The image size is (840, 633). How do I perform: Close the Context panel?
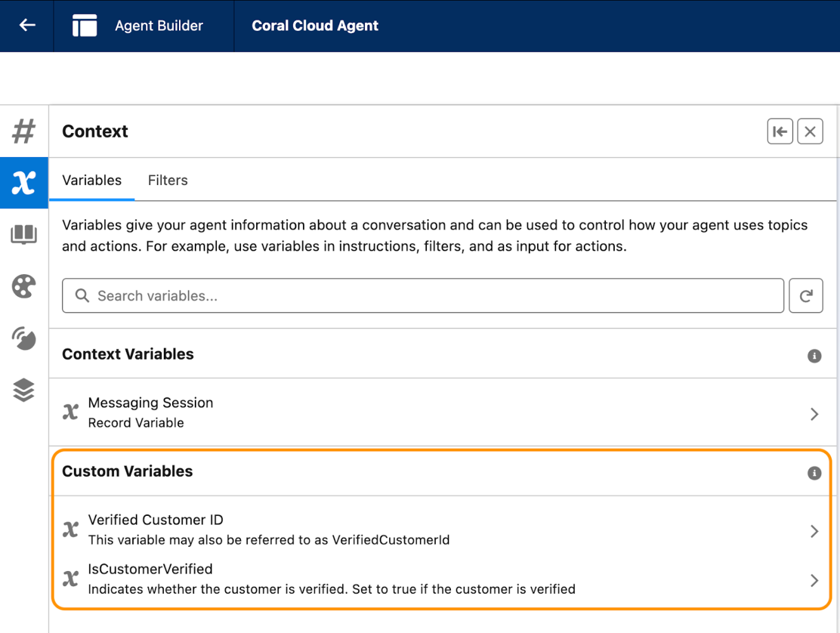pyautogui.click(x=810, y=132)
